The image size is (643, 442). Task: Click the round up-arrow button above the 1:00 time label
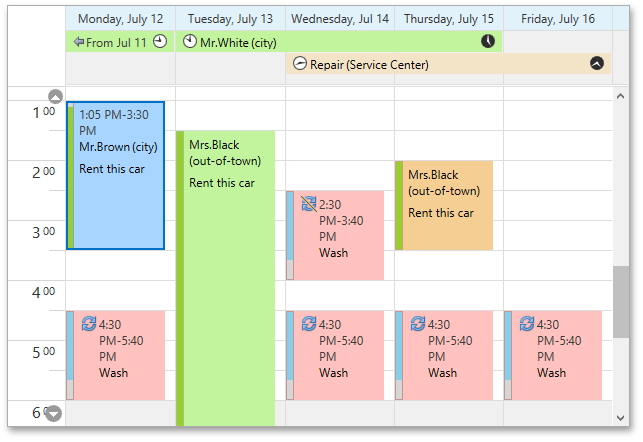55,97
